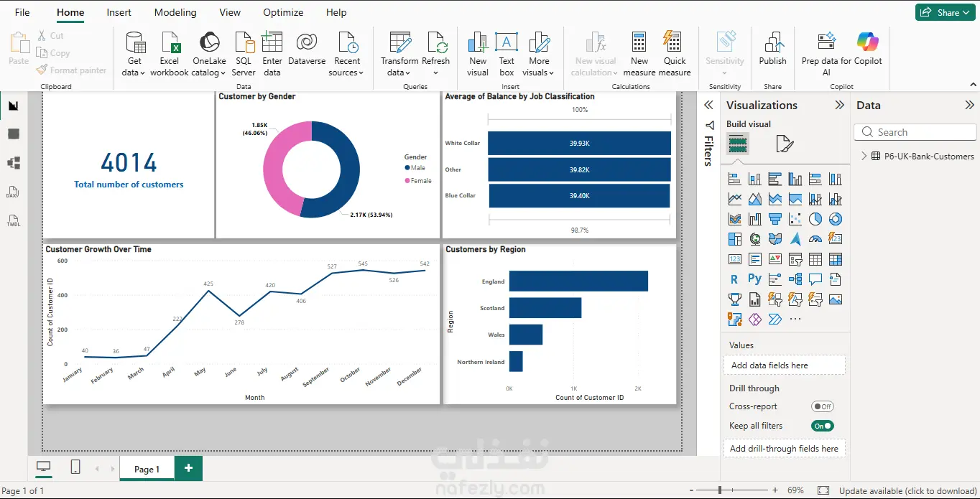Pick the Ribbon chart visual

[734, 219]
